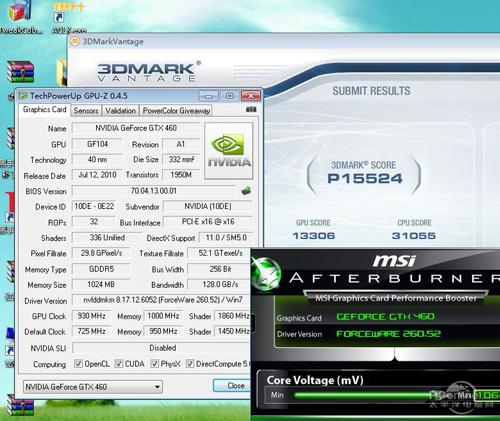Click the Afterburner driver version FORCEWARE 260.52
Viewport: 500px width, 421px height.
pyautogui.click(x=388, y=334)
